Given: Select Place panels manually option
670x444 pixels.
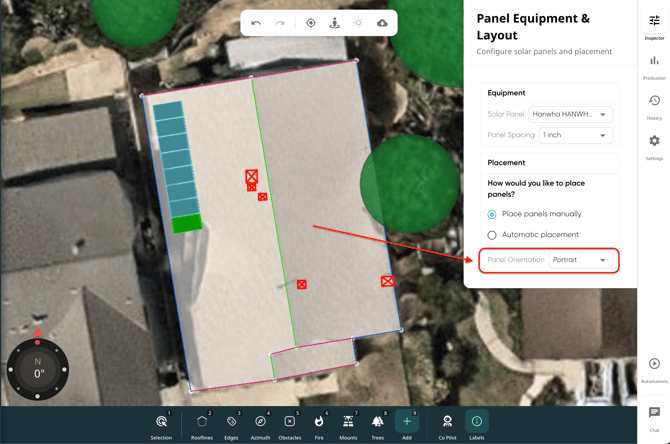Looking at the screenshot, I should point(492,214).
